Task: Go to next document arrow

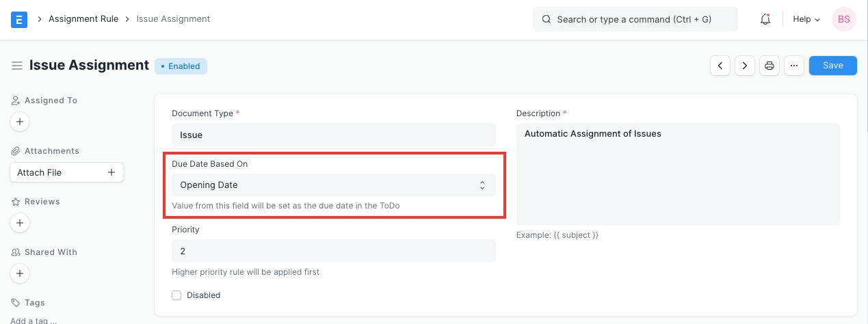Action: 744,66
